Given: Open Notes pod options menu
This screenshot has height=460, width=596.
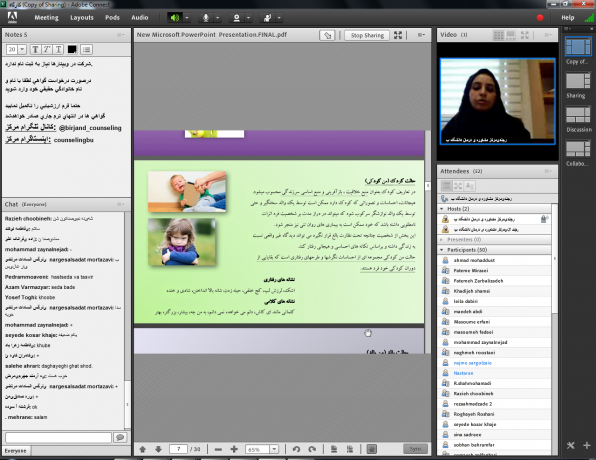Looking at the screenshot, I should click(x=121, y=35).
